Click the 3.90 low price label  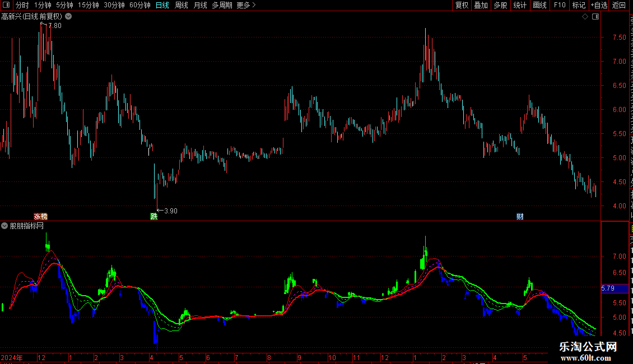[171, 211]
